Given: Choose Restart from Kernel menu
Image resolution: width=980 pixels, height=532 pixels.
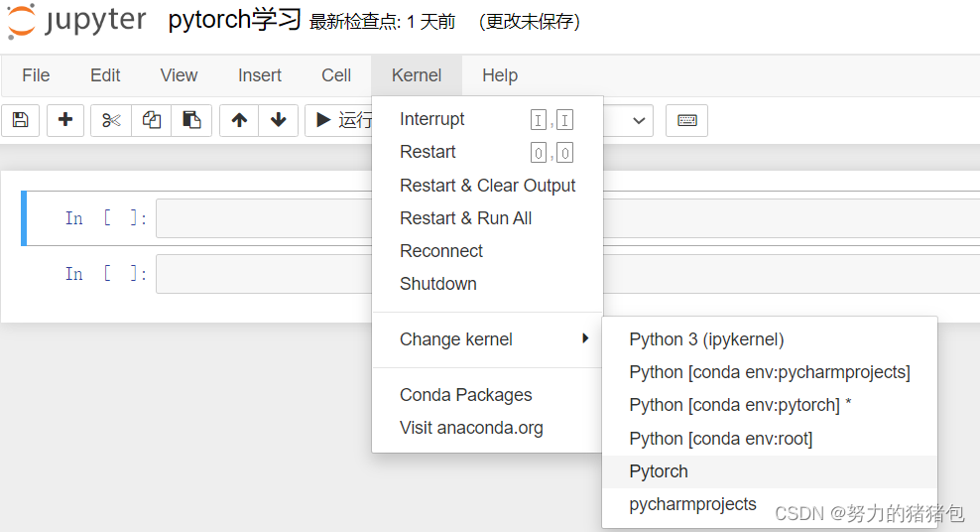Looking at the screenshot, I should (x=487, y=152).
